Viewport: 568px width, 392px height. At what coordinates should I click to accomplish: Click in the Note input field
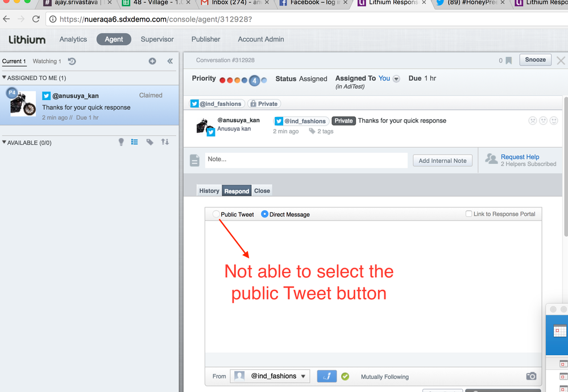pos(306,160)
